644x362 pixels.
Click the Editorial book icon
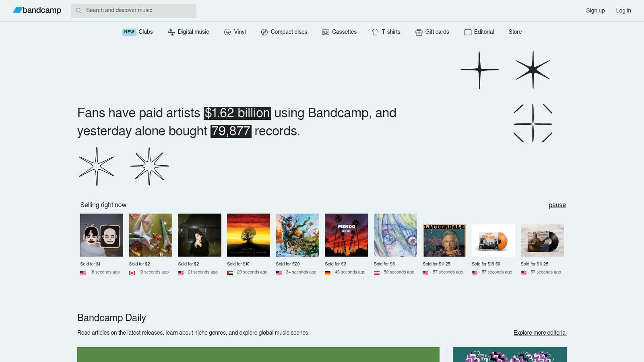coord(468,32)
